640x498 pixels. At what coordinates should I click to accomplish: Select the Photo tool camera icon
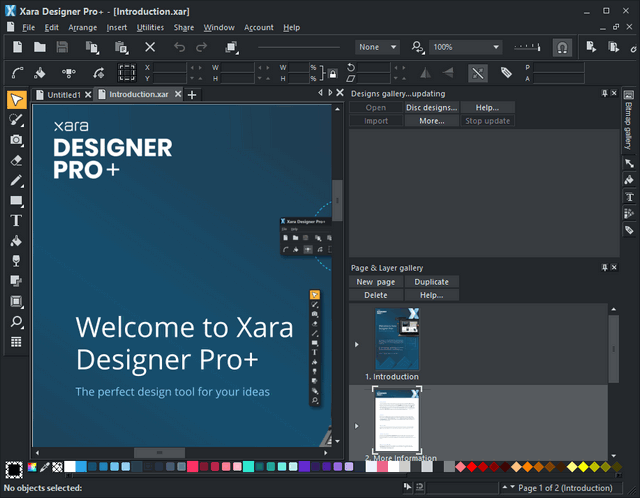click(16, 140)
